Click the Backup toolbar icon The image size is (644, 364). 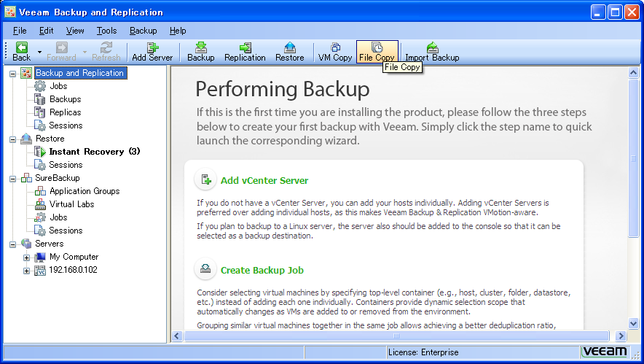click(201, 47)
